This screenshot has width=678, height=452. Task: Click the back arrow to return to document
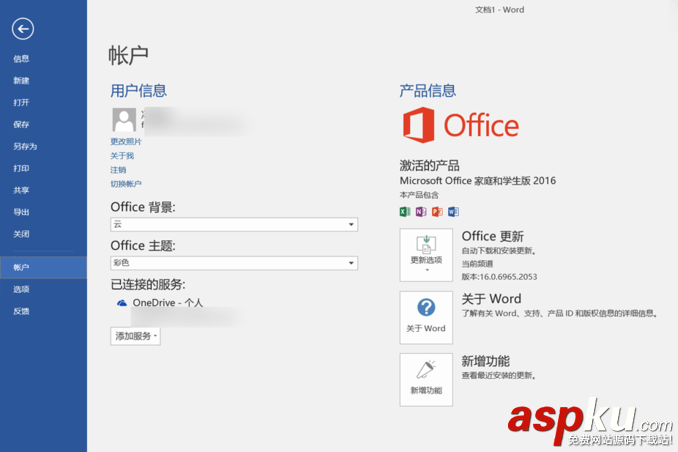23,29
